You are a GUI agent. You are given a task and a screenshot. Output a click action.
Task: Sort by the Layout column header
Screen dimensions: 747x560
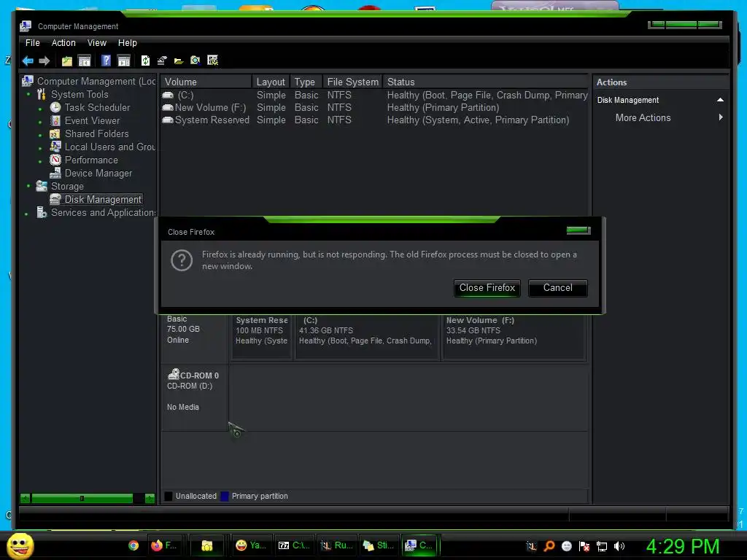coord(271,82)
